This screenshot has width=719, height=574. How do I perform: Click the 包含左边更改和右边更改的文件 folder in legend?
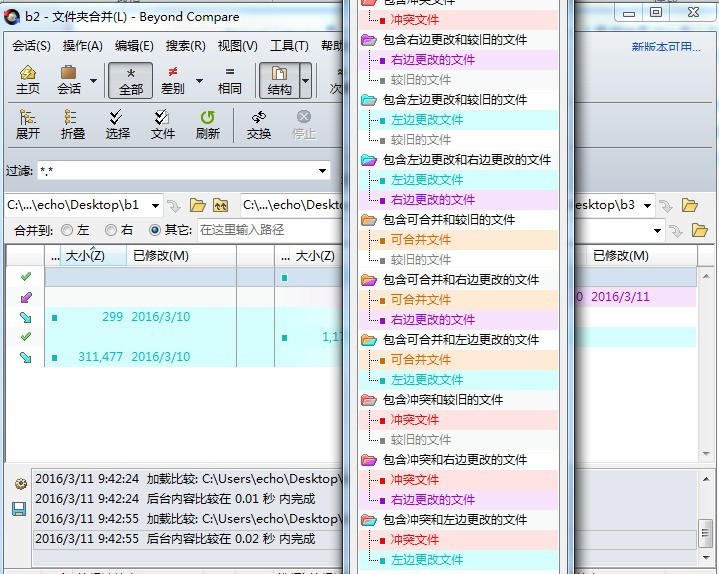coord(456,160)
